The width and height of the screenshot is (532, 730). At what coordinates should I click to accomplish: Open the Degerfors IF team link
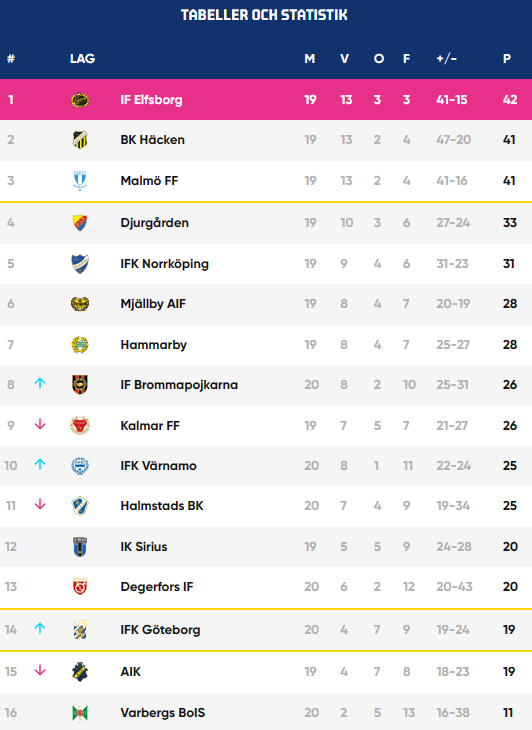[157, 587]
